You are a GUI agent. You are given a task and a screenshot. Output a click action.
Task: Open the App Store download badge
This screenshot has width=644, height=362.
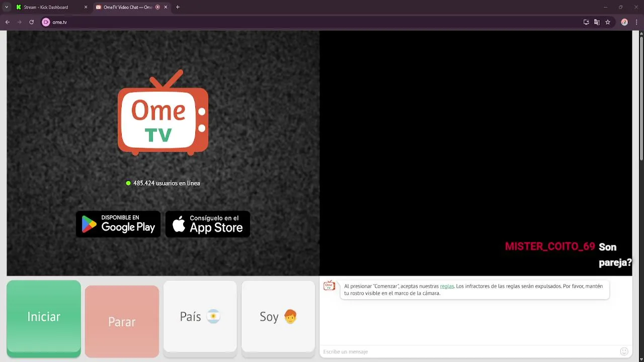tap(208, 224)
